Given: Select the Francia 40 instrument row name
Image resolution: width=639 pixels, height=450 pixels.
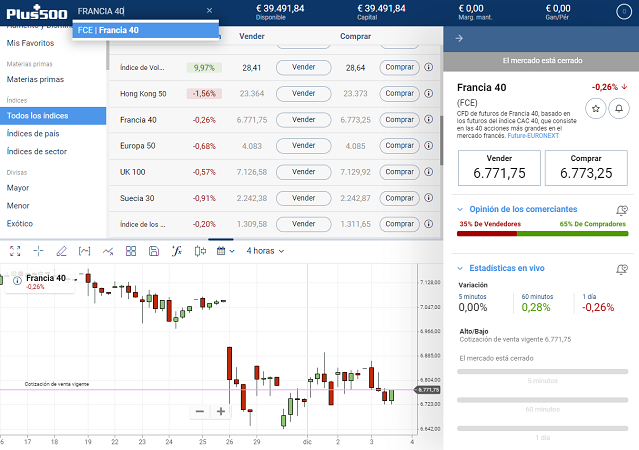Looking at the screenshot, I should point(138,120).
